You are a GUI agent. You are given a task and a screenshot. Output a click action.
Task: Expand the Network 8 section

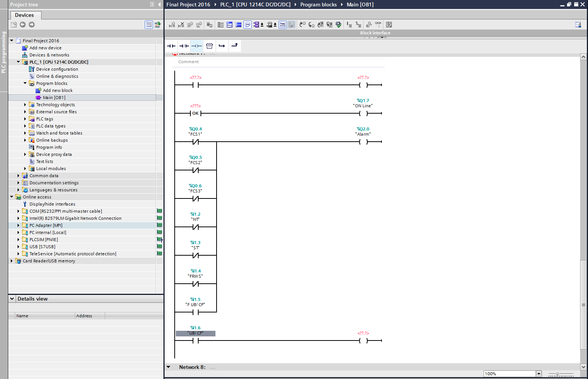[x=168, y=367]
